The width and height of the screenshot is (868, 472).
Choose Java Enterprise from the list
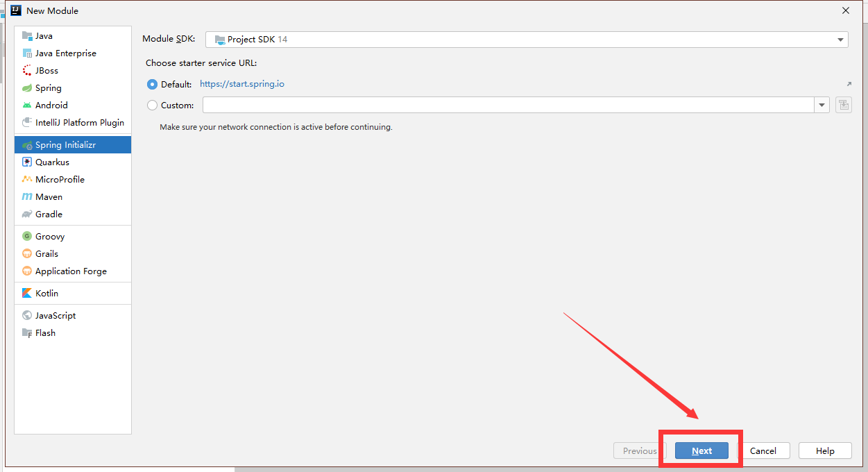[65, 53]
